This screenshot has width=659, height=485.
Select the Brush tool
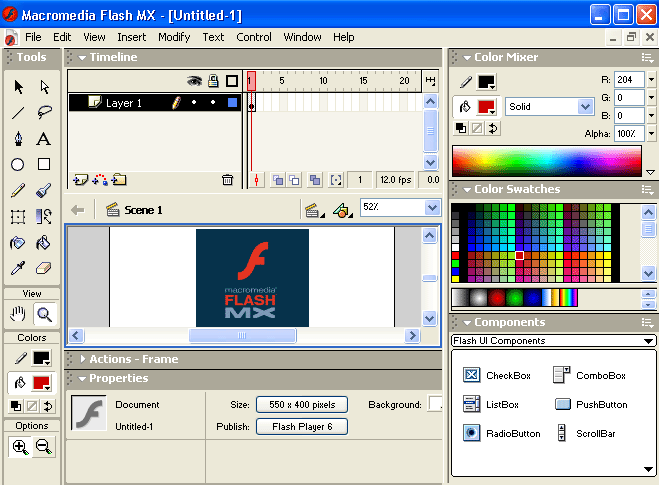pos(44,190)
